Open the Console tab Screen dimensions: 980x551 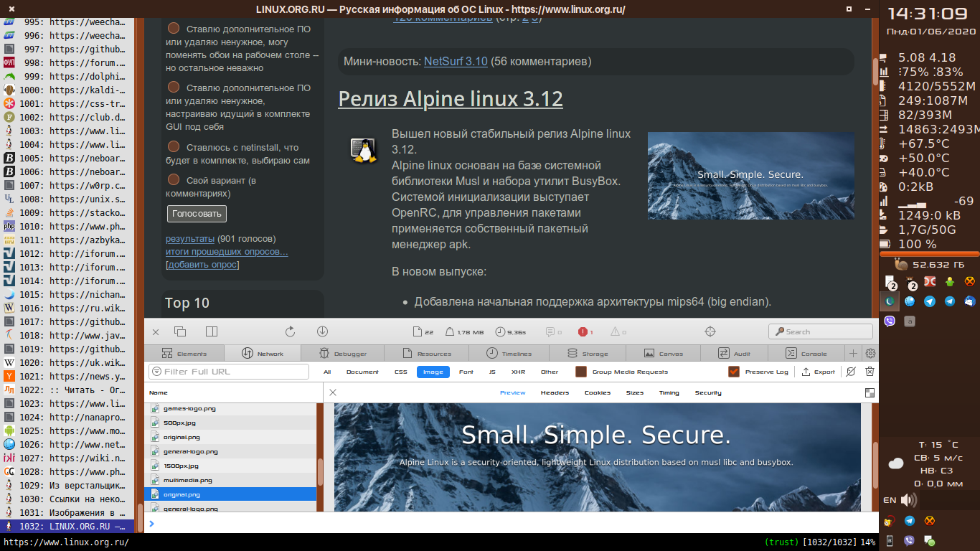[x=806, y=353]
